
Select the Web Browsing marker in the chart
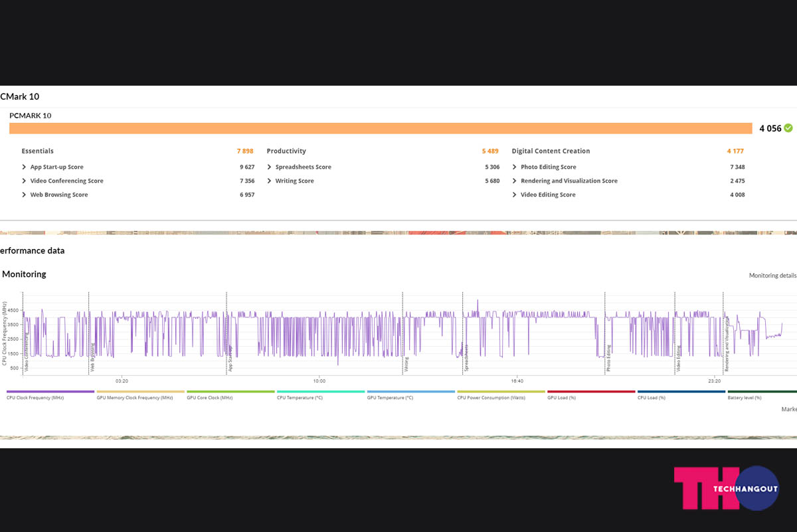click(x=92, y=358)
